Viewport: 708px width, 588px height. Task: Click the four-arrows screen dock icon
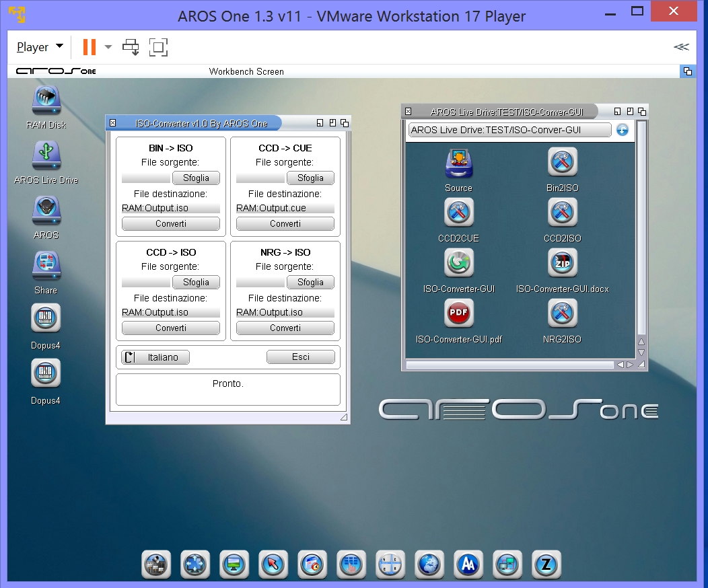coord(195,564)
